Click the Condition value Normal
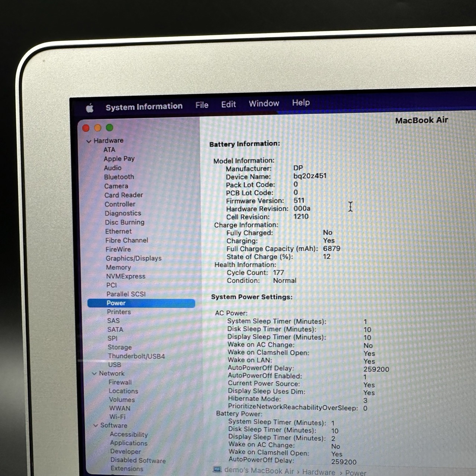 click(285, 281)
